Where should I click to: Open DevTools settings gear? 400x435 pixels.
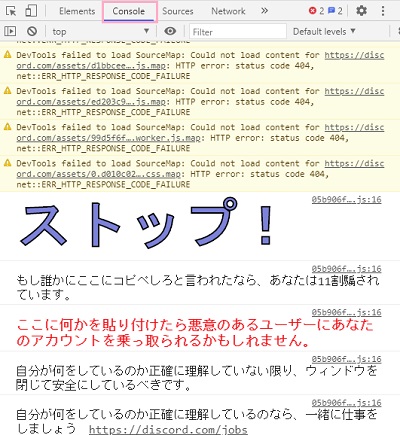point(362,11)
